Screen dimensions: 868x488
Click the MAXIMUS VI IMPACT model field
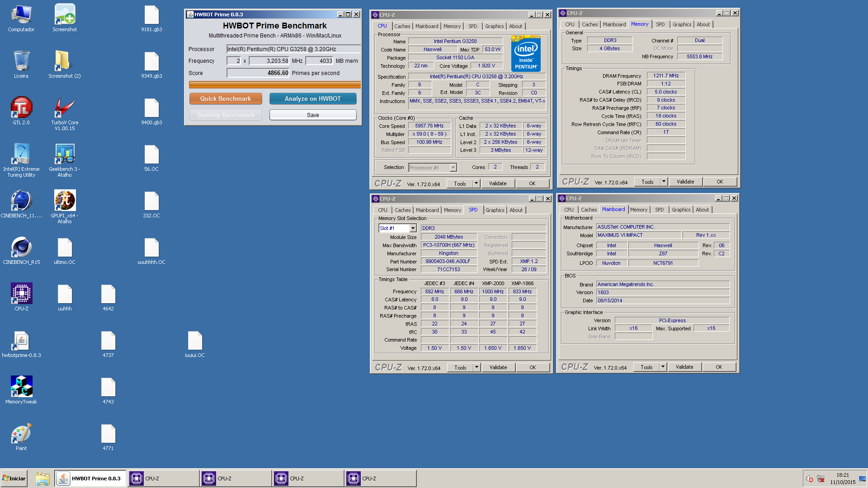pyautogui.click(x=638, y=235)
